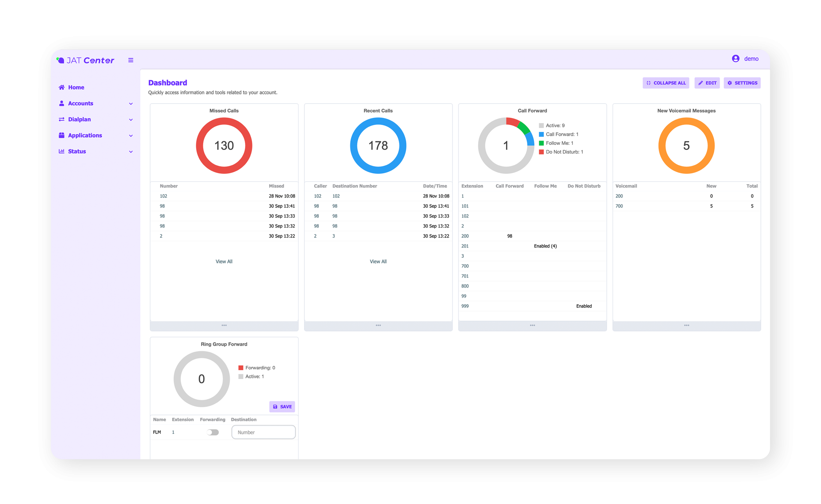Click View All under Missed Calls
This screenshot has height=504, width=821.
point(224,262)
